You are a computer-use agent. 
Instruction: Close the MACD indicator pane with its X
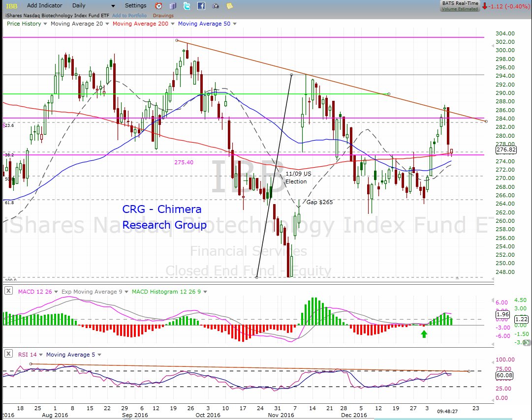pos(8,291)
